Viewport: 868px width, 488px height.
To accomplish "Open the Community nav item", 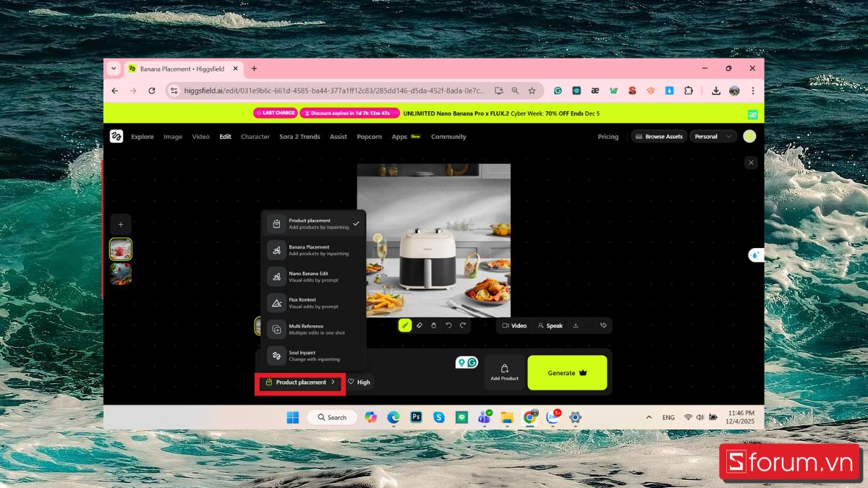I will (x=448, y=136).
